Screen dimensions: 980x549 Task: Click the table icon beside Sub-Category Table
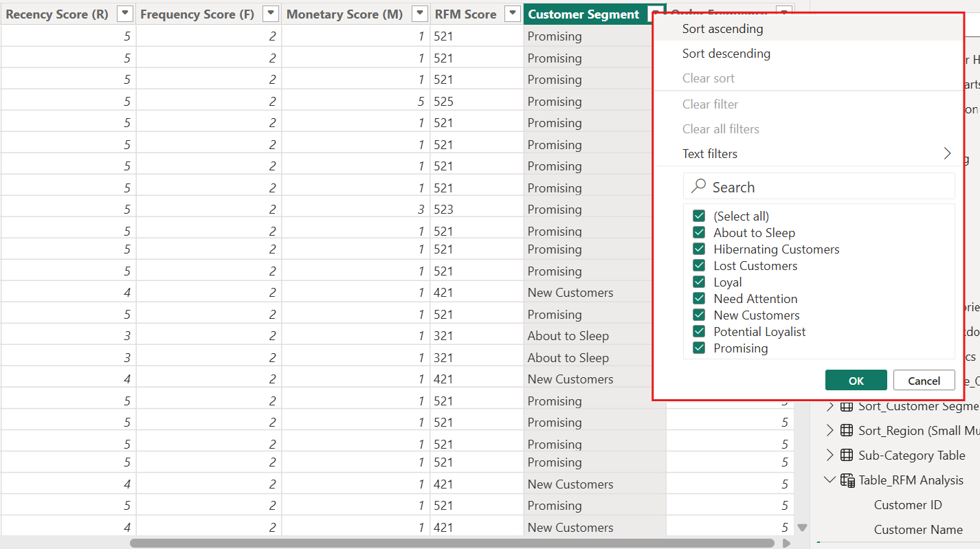(847, 455)
